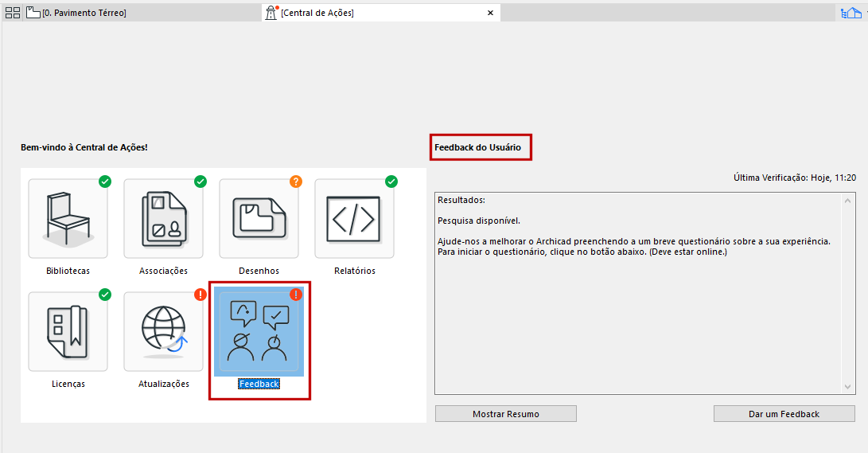
Task: Open the Bibliotecas chair icon
Action: coord(68,219)
